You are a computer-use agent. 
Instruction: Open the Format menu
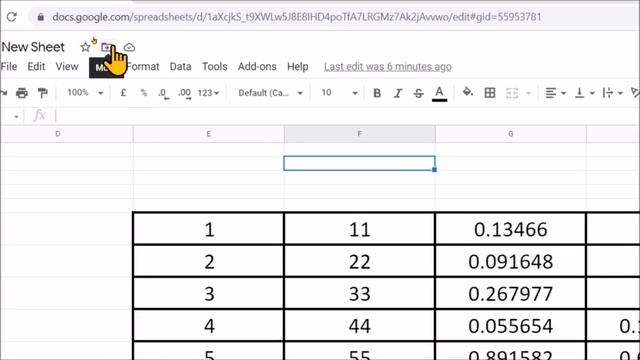tap(143, 67)
